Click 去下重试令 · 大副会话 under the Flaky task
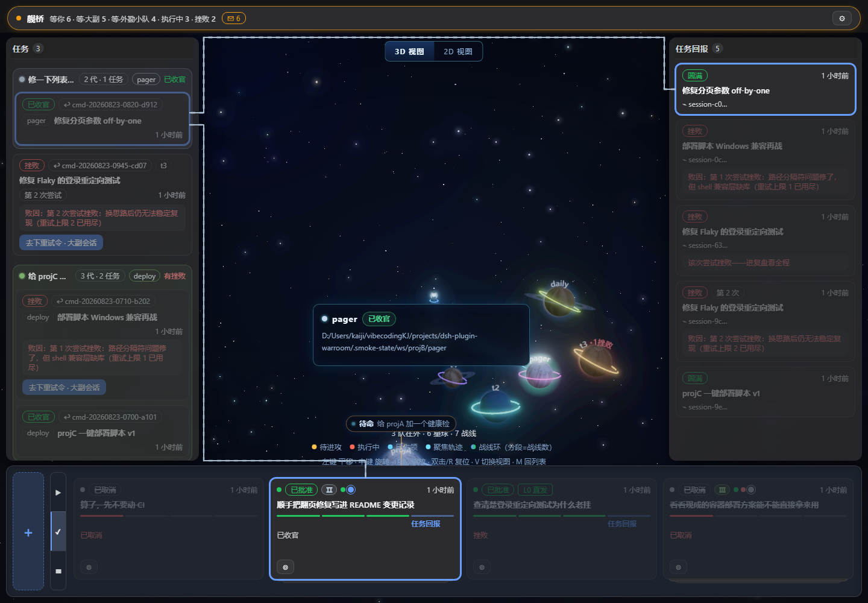 pos(61,242)
